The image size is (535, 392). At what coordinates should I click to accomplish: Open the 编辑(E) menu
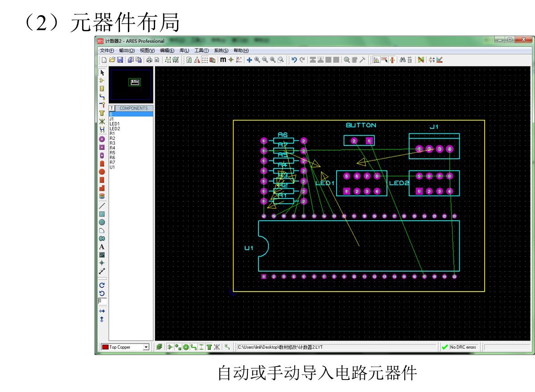[167, 50]
